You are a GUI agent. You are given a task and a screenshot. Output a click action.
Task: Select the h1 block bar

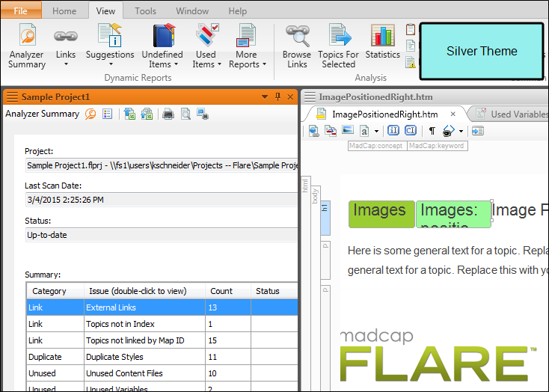[325, 217]
